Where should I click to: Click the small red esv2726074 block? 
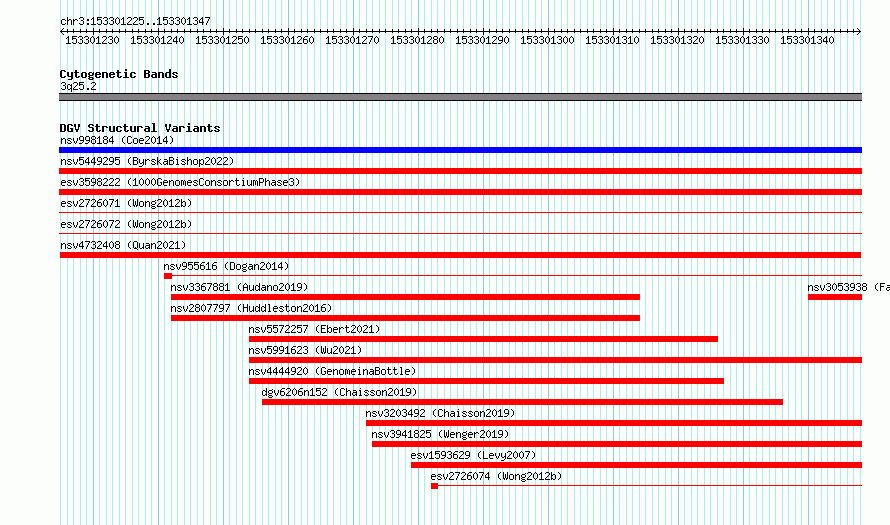tap(435, 486)
